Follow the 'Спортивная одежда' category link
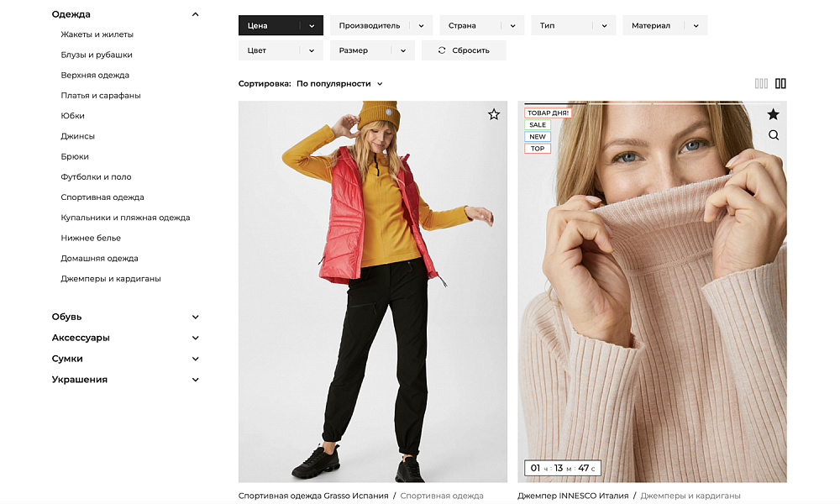Image resolution: width=840 pixels, height=504 pixels. [x=443, y=496]
